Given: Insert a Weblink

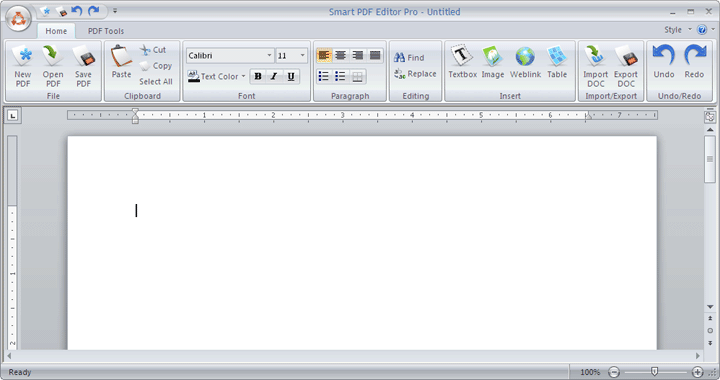Looking at the screenshot, I should tap(525, 62).
